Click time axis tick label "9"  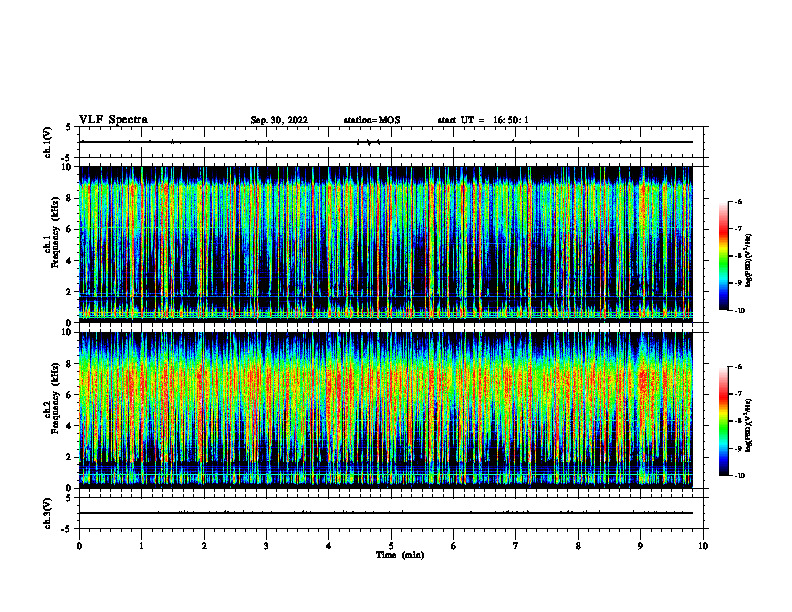click(640, 546)
